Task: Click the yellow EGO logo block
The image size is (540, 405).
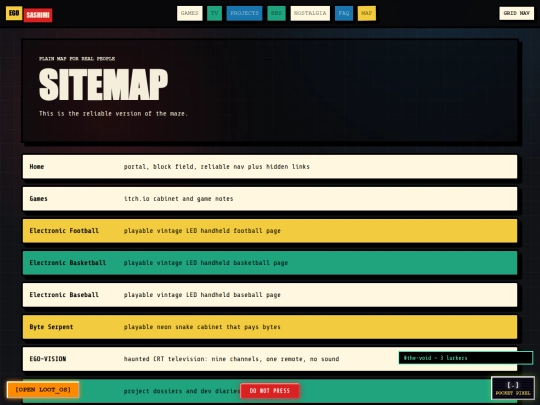Action: [x=14, y=13]
